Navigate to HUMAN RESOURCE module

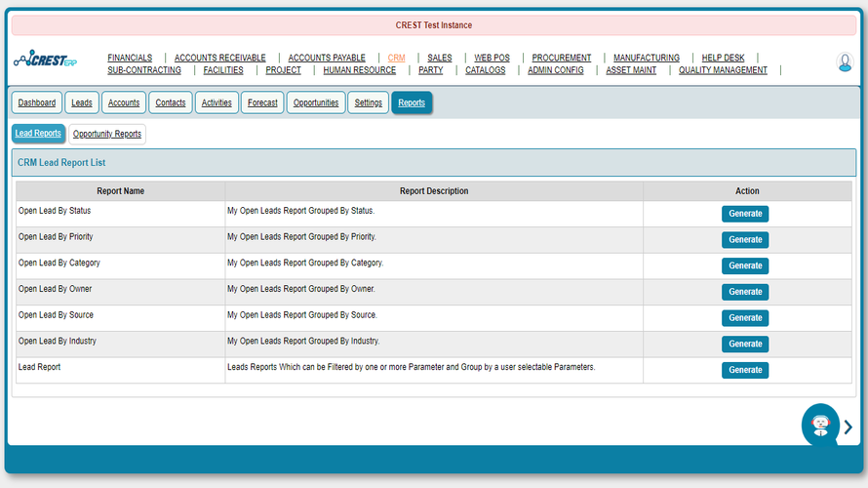pyautogui.click(x=359, y=70)
